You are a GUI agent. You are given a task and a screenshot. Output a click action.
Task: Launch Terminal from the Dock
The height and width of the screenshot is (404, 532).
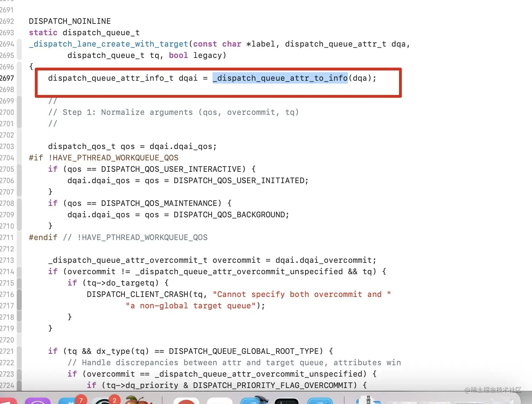[287, 400]
